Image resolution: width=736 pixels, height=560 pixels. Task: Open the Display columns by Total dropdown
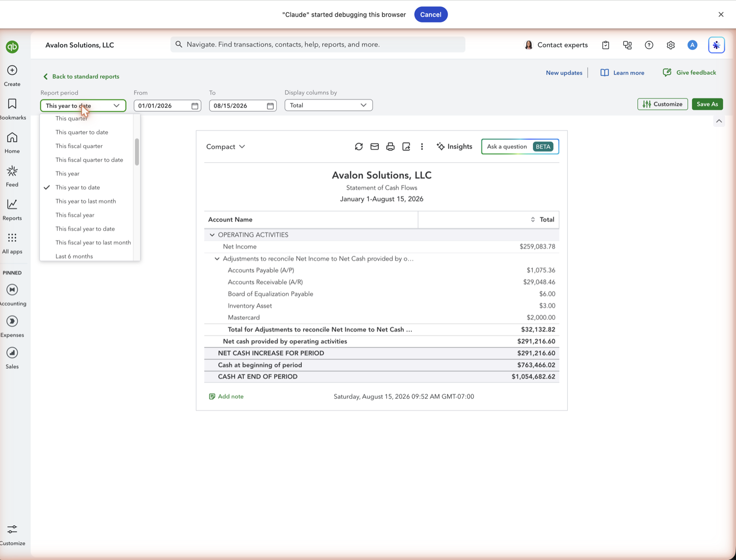(328, 105)
